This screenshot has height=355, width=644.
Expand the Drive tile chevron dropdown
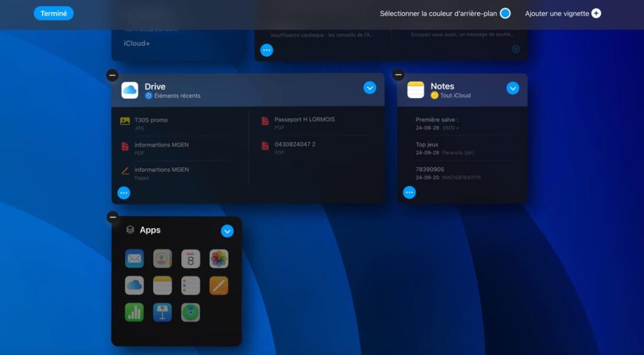(370, 88)
